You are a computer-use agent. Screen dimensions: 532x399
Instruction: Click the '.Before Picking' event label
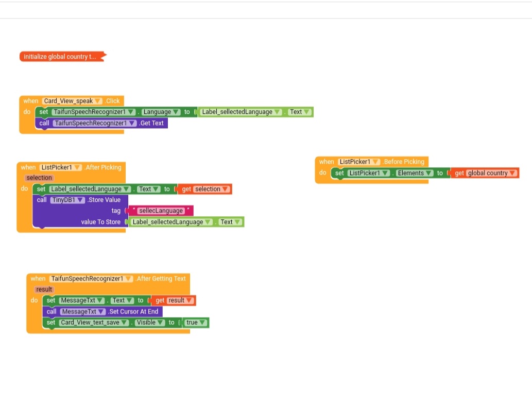[x=403, y=162]
